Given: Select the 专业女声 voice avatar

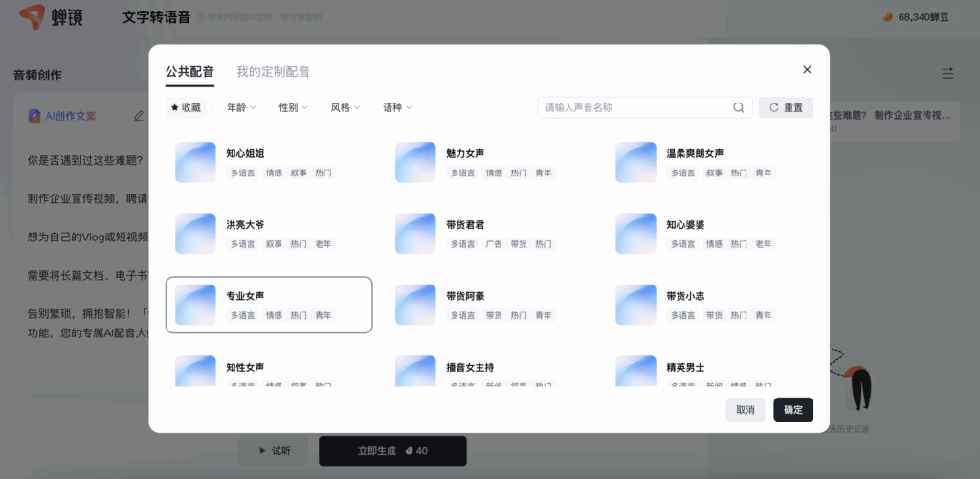Looking at the screenshot, I should tap(195, 305).
